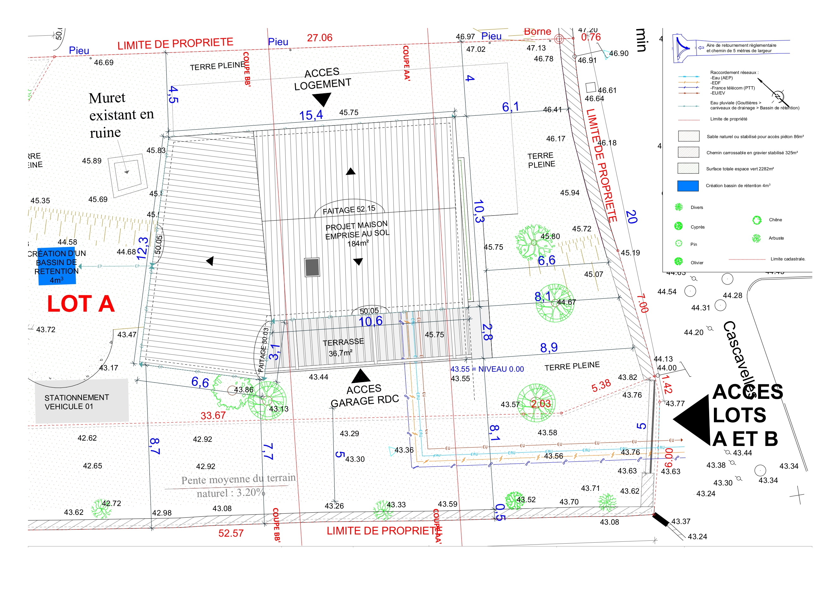Click the Cyprès tree symbol in legend
Image resolution: width=840 pixels, height=616 pixels.
tap(679, 226)
